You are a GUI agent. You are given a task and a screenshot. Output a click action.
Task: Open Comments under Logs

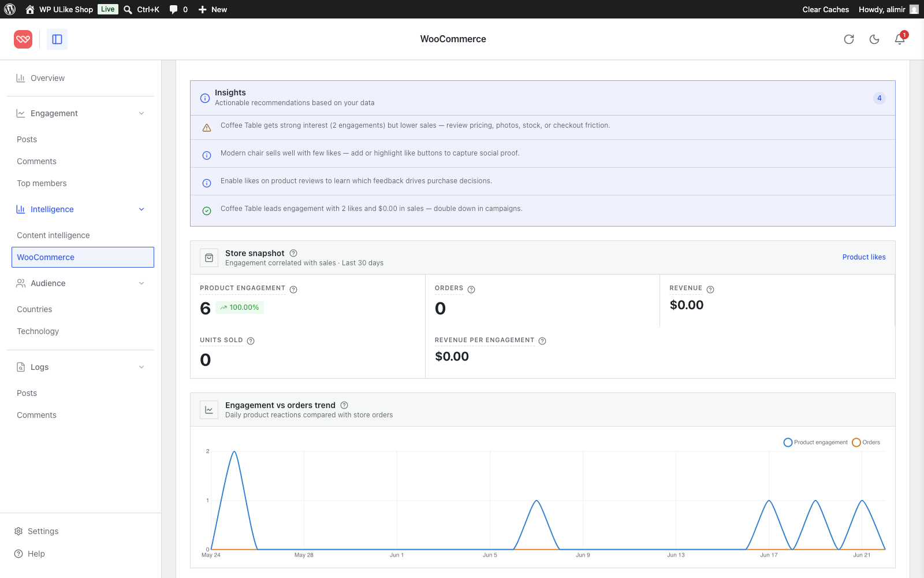36,415
